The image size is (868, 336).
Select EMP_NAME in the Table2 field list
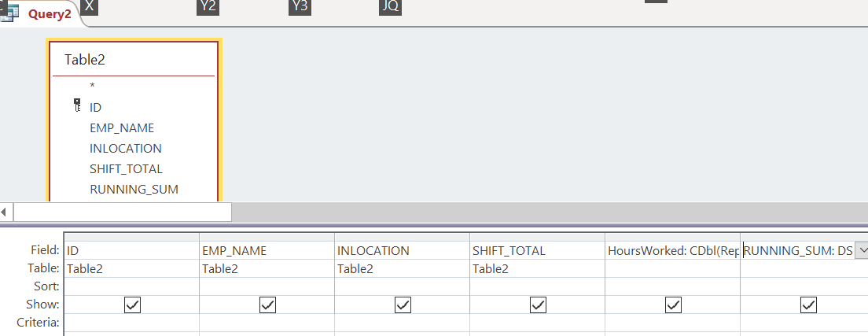[x=122, y=128]
